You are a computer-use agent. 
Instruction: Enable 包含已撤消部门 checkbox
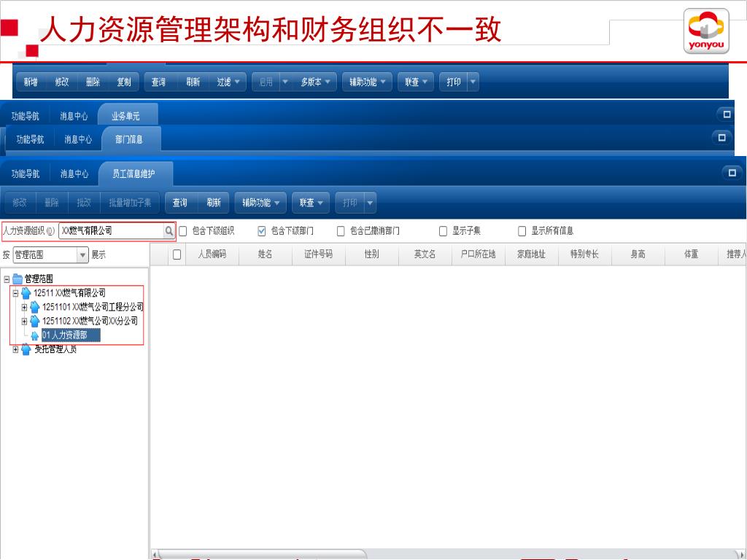pos(341,231)
